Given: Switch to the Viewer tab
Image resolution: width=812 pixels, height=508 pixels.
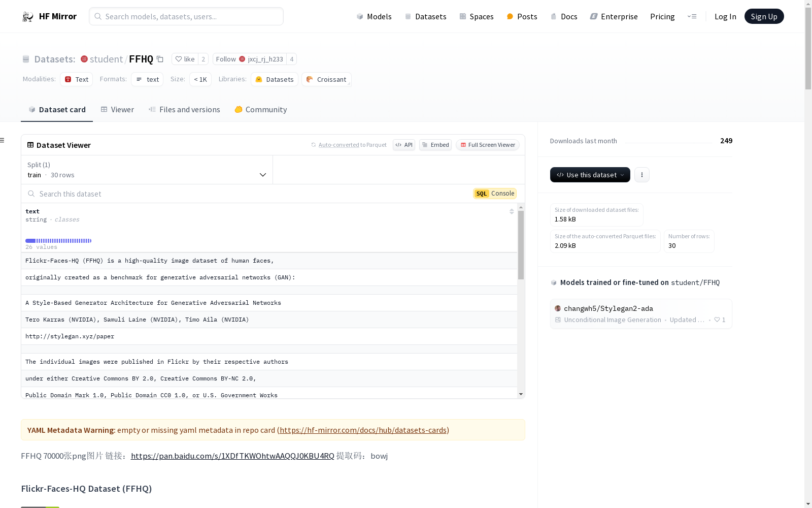Looking at the screenshot, I should [117, 110].
